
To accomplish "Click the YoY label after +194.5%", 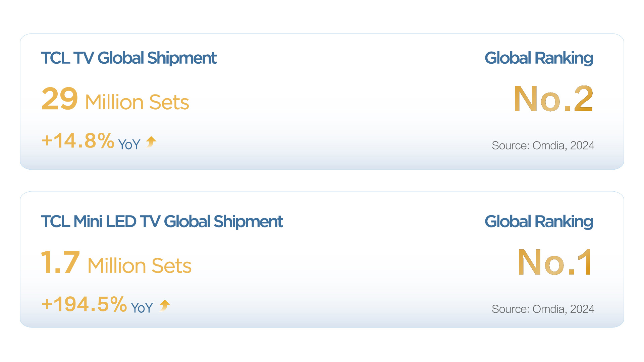I will click(x=142, y=308).
